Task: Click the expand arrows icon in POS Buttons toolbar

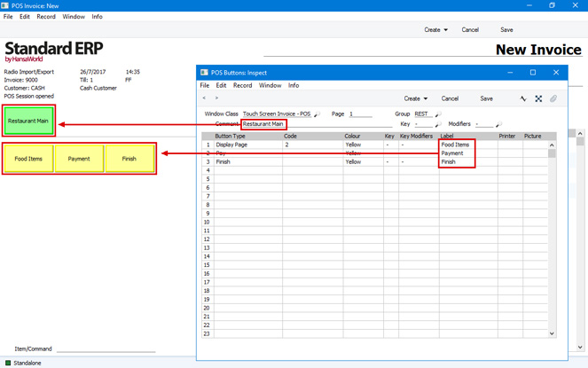Action: pos(538,98)
